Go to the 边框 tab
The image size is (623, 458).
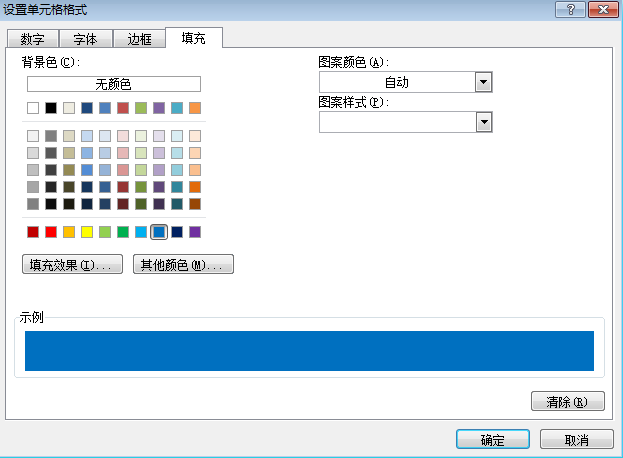(x=139, y=39)
